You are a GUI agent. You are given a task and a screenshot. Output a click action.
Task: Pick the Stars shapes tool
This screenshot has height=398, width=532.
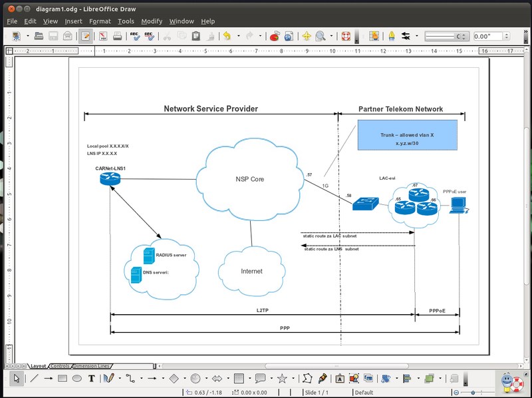pos(281,378)
